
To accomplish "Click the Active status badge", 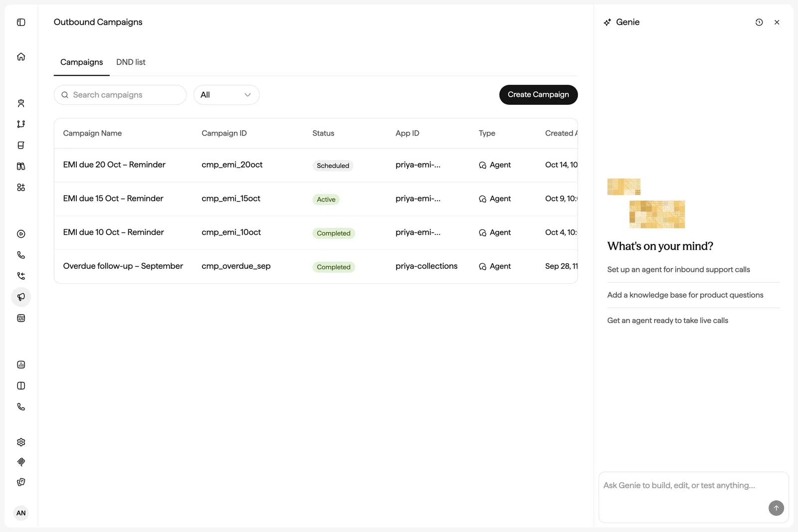I will click(x=326, y=199).
